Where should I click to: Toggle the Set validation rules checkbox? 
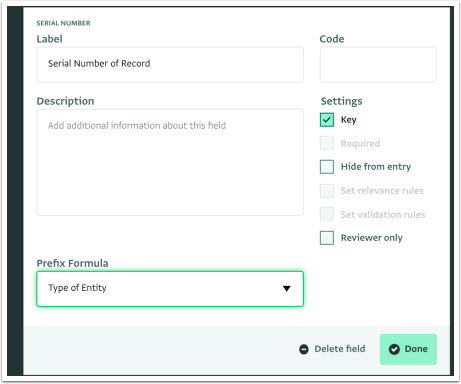click(327, 214)
